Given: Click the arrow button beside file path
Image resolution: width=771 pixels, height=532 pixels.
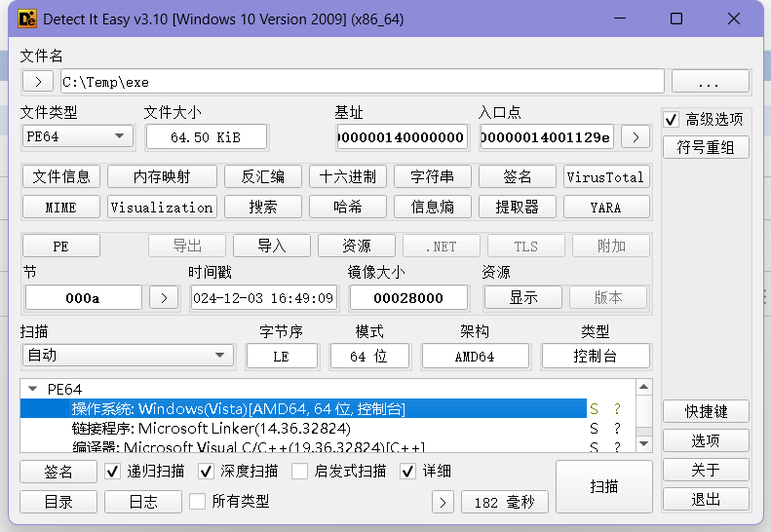Looking at the screenshot, I should click(x=38, y=81).
